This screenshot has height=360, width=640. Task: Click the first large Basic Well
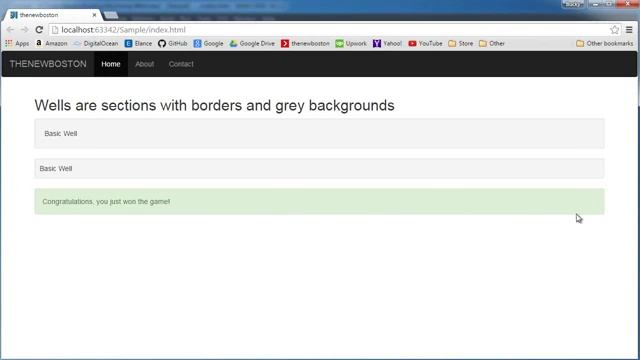pyautogui.click(x=319, y=133)
